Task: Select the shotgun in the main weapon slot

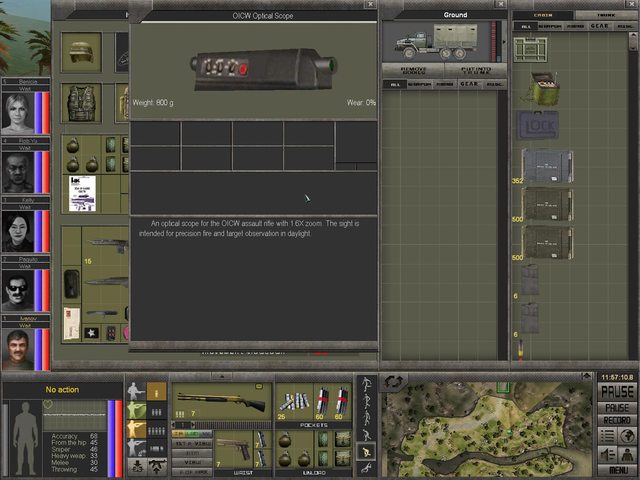Action: [x=221, y=402]
